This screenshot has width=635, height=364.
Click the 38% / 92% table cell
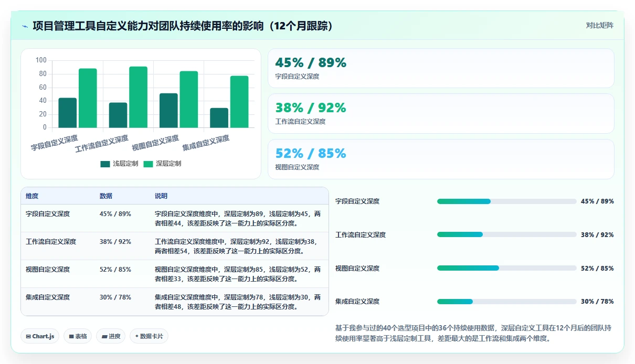tap(115, 242)
